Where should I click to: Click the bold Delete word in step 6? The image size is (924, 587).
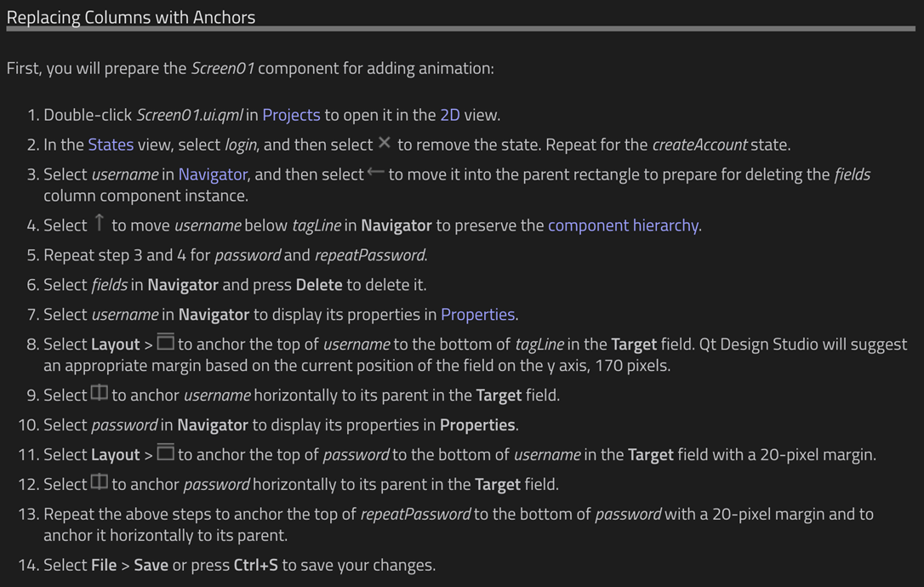point(319,285)
